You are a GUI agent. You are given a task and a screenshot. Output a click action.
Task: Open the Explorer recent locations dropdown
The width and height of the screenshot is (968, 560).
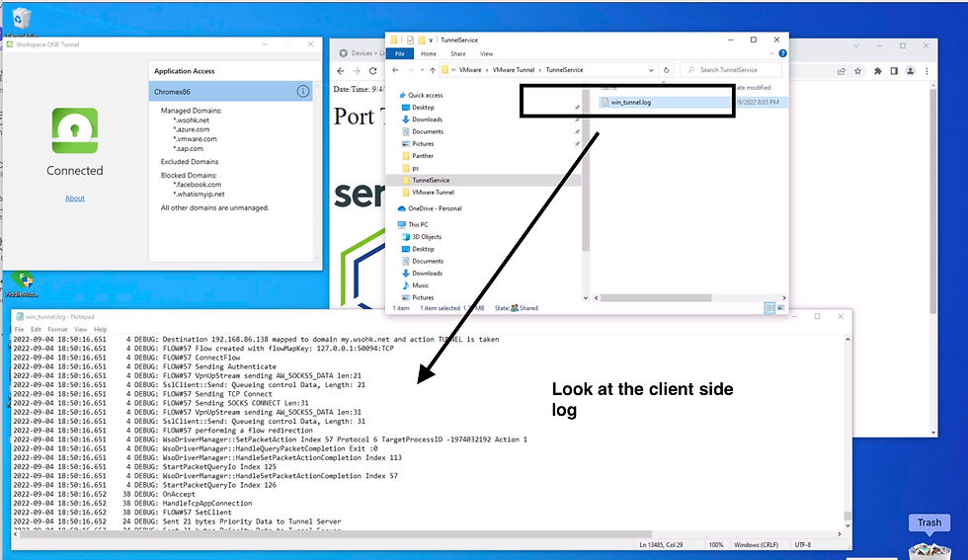pos(422,70)
